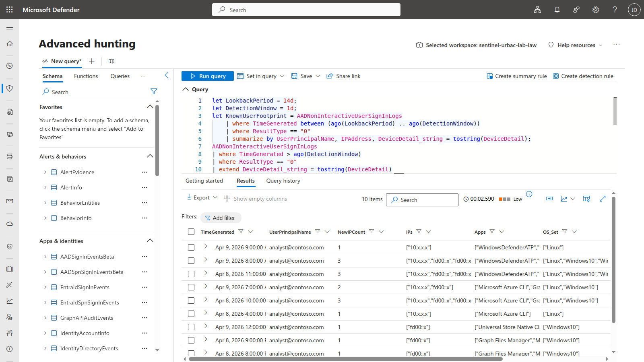The height and width of the screenshot is (362, 644).
Task: Open the community query map icon
Action: tap(111, 61)
